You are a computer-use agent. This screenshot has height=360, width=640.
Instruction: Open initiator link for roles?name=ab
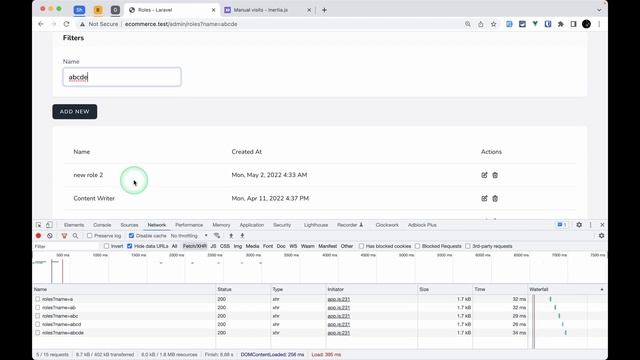click(339, 307)
